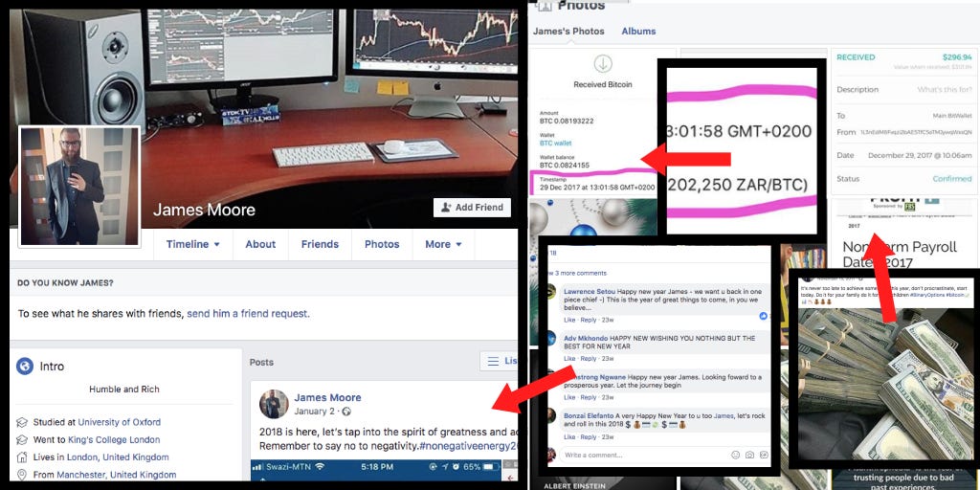Viewport: 980px width, 490px height.
Task: Open the London, United Kingdom link
Action: pyautogui.click(x=118, y=457)
